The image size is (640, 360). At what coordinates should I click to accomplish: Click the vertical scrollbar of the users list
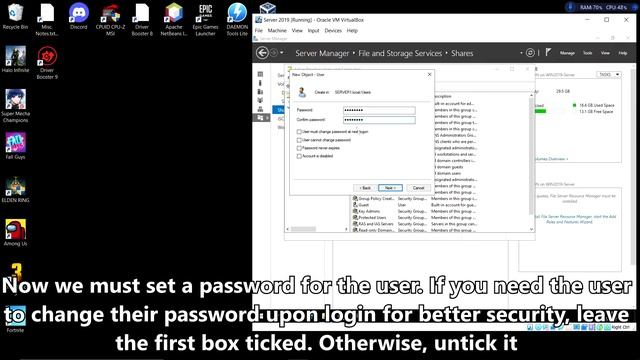(x=531, y=155)
